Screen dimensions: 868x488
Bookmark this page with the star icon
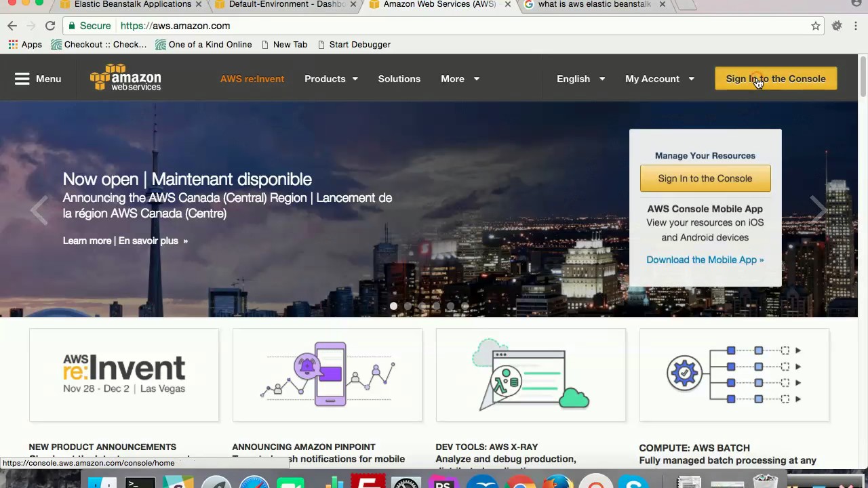[x=816, y=26]
